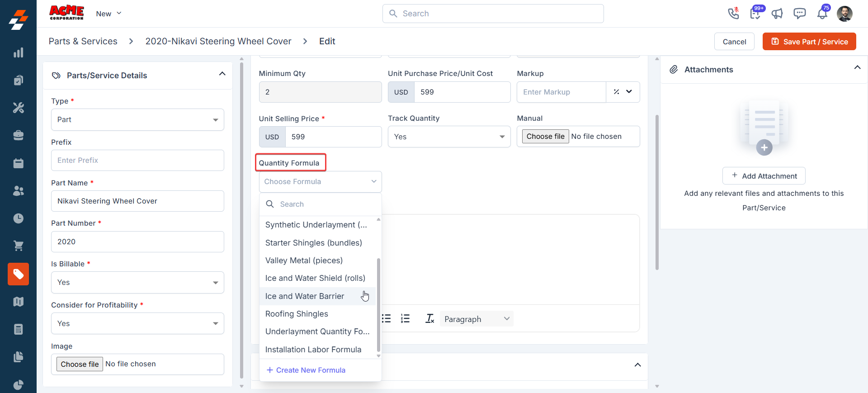Open the documents copy sidebar icon
Image resolution: width=868 pixels, height=393 pixels.
pos(18,357)
